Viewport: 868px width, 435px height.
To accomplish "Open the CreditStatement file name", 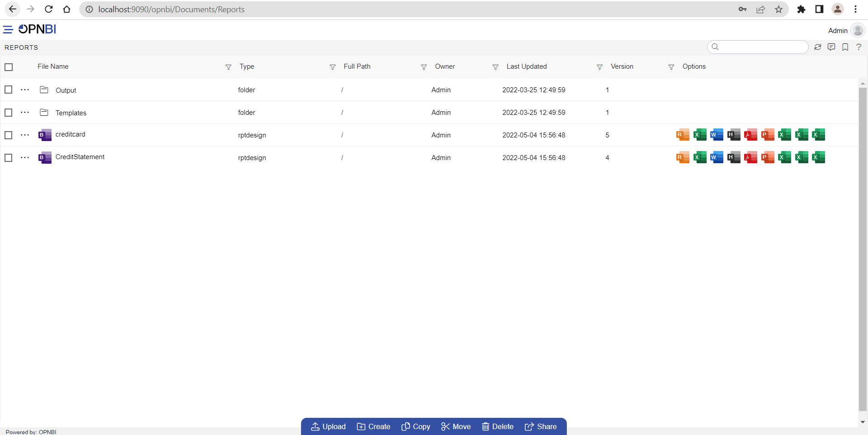I will (x=80, y=157).
